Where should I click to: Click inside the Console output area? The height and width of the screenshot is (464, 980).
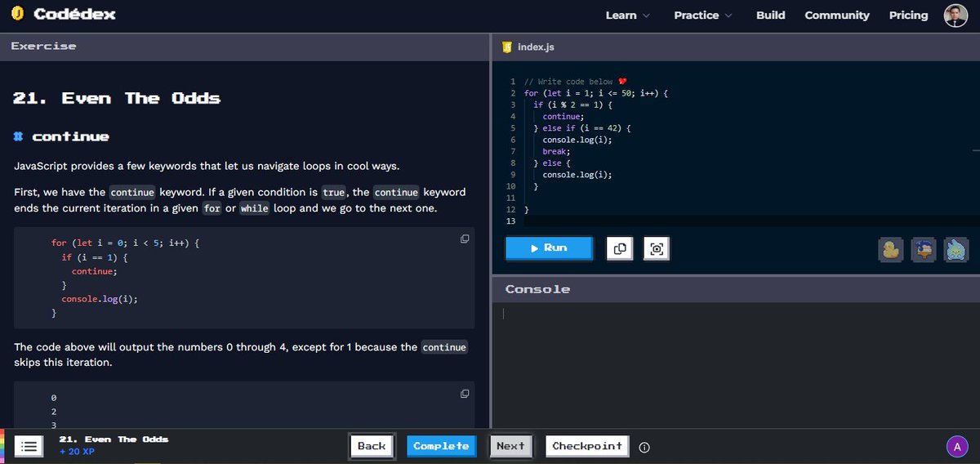pyautogui.click(x=735, y=366)
